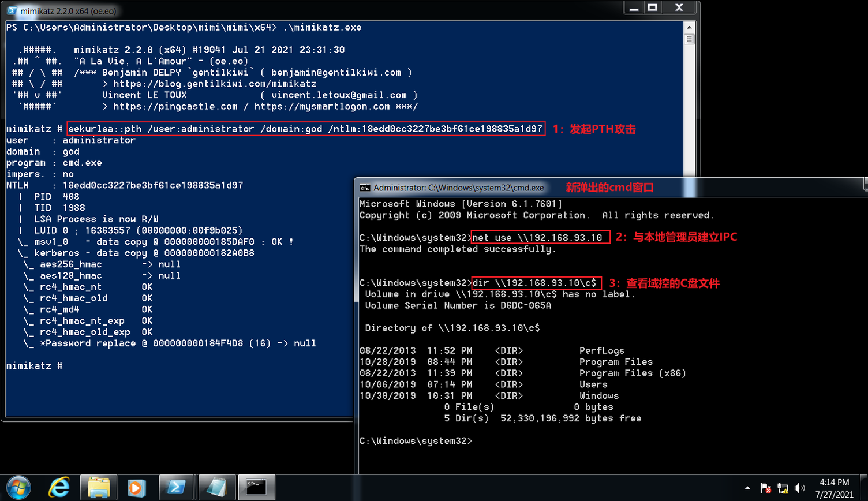Open Windows Media Player from taskbar

pos(137,488)
